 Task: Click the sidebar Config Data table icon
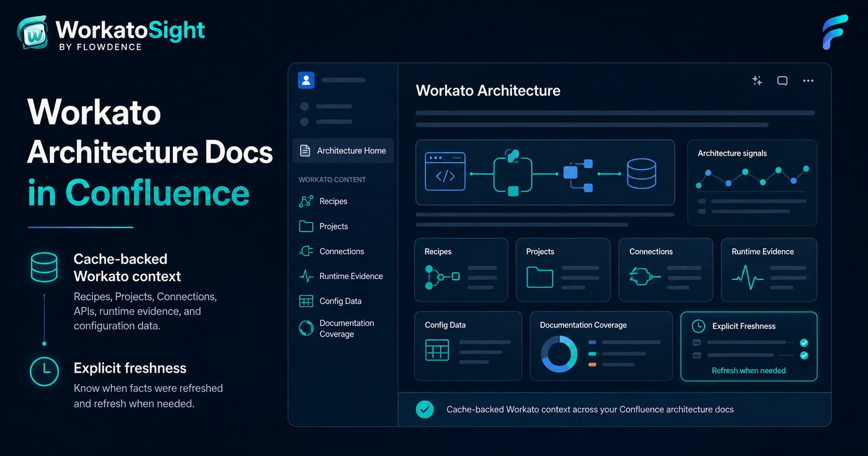pyautogui.click(x=306, y=301)
